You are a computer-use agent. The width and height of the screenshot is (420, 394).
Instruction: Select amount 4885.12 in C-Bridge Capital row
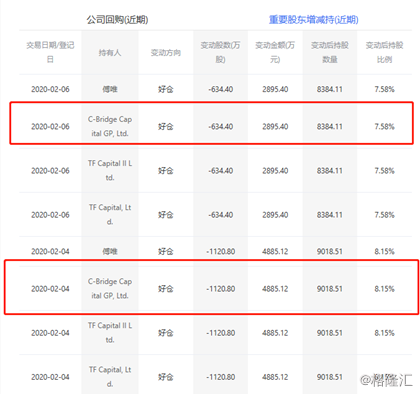[x=275, y=289]
